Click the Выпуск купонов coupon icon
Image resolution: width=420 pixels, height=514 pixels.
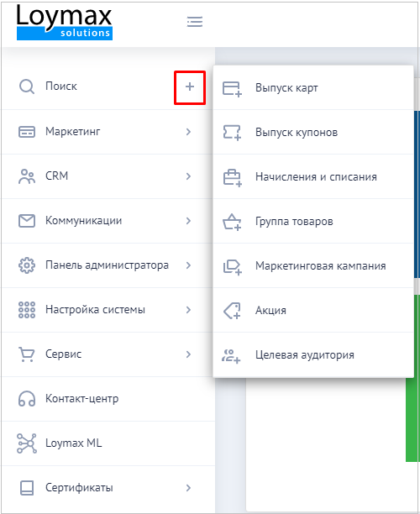[x=232, y=133]
